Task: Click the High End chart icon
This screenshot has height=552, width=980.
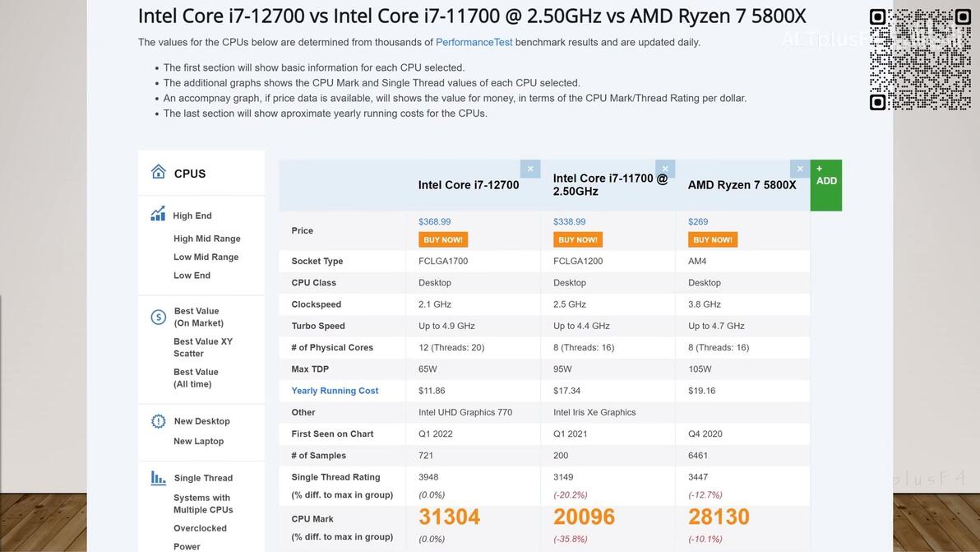Action: (158, 214)
